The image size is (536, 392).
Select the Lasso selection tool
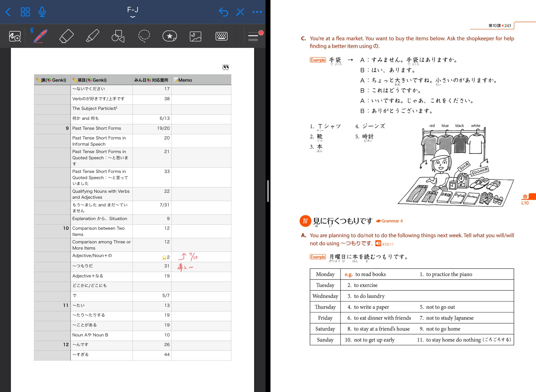[144, 36]
